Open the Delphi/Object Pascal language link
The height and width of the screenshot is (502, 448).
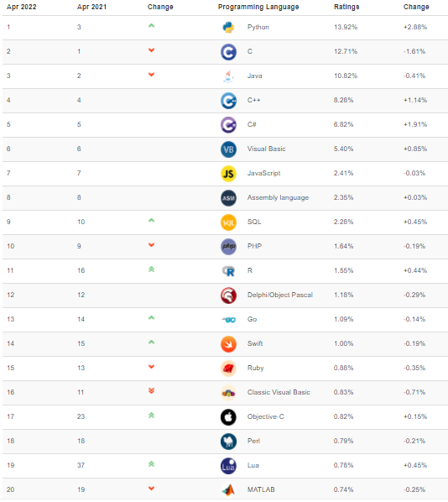coord(280,295)
